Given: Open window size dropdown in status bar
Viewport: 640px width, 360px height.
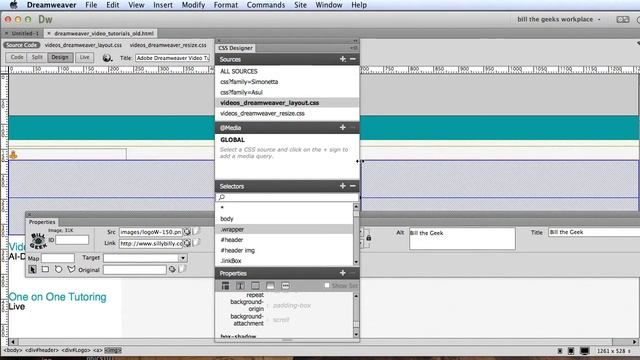Looking at the screenshot, I should point(614,351).
